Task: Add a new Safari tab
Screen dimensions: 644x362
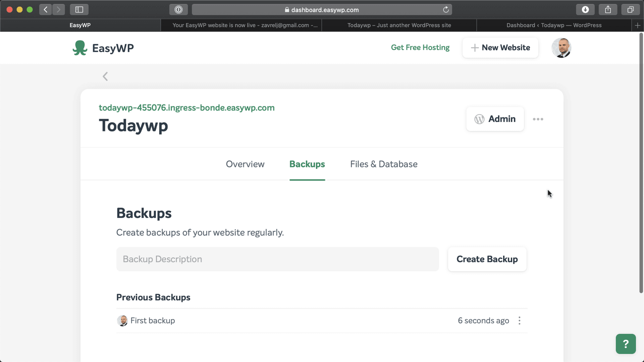Action: click(638, 25)
